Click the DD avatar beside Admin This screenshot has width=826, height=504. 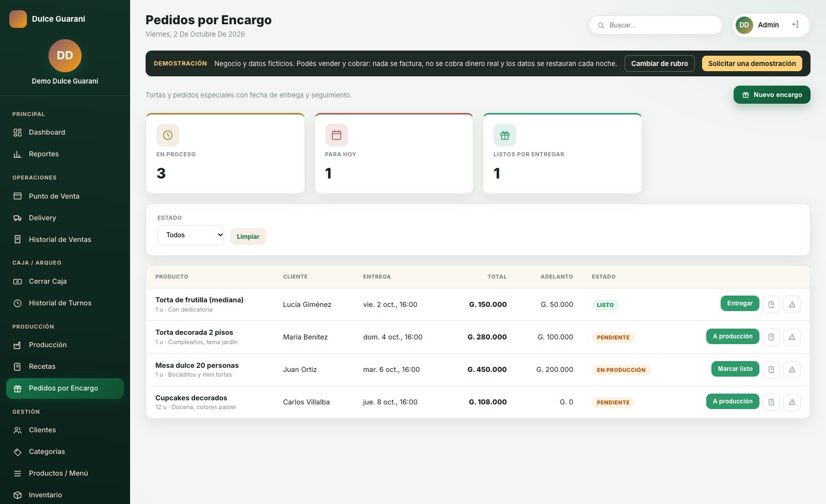744,25
